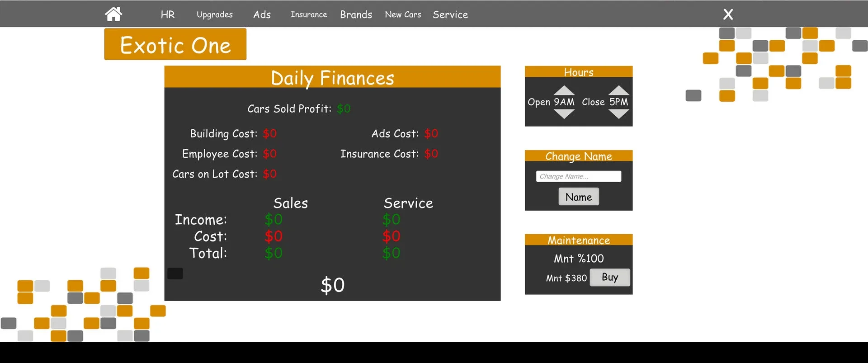Click the $0 daily total at the bottom
This screenshot has height=363, width=868.
pyautogui.click(x=332, y=285)
